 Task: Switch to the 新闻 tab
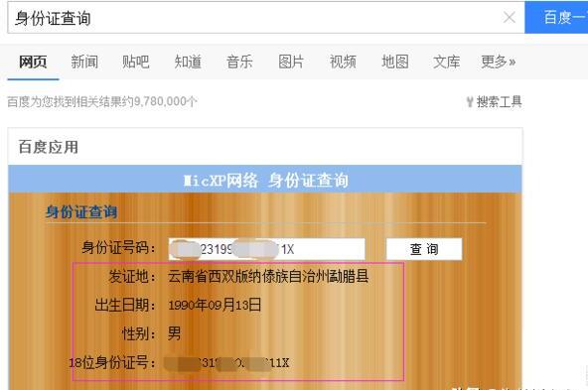click(x=84, y=62)
